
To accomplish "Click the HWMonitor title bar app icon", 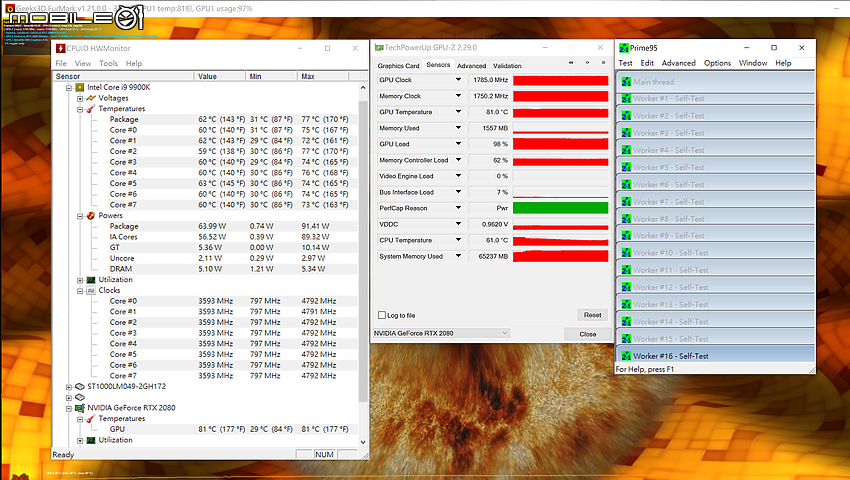I will click(x=61, y=48).
